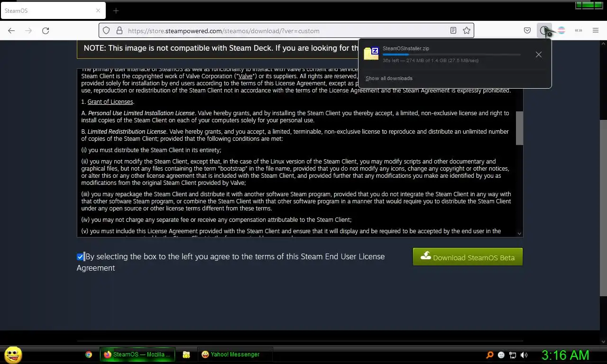Select the SteamOS browser tab
The height and width of the screenshot is (364, 607).
[x=53, y=10]
